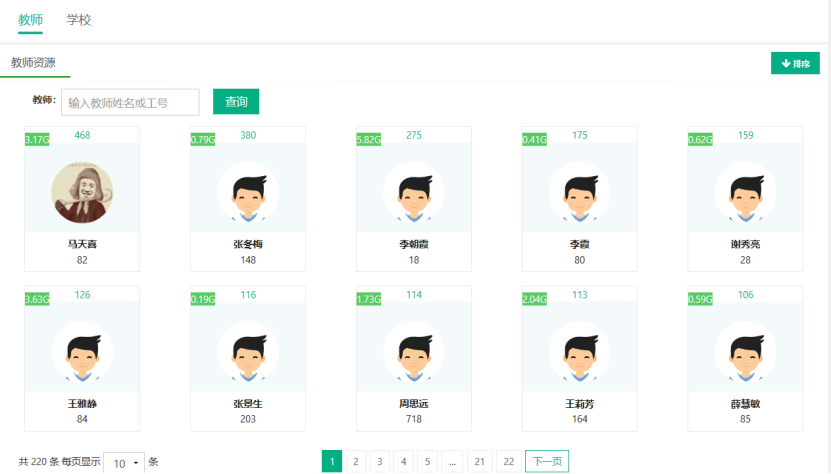Click 马天喜's profile photo avatar
The height and width of the screenshot is (474, 831).
pyautogui.click(x=82, y=192)
